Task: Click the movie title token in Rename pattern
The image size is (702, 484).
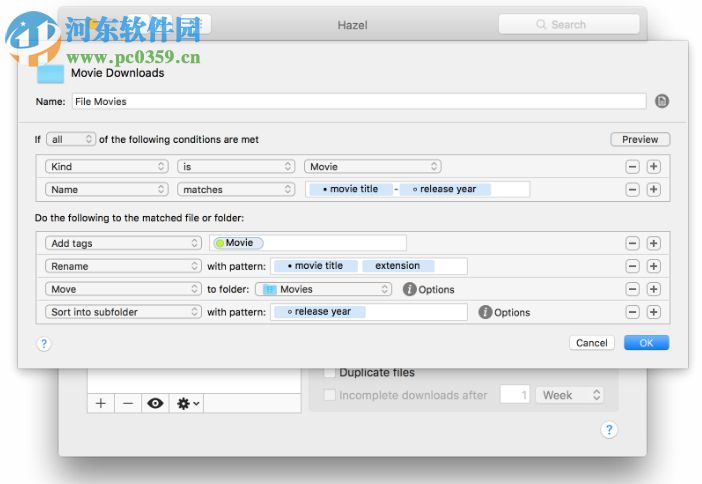Action: pyautogui.click(x=316, y=266)
